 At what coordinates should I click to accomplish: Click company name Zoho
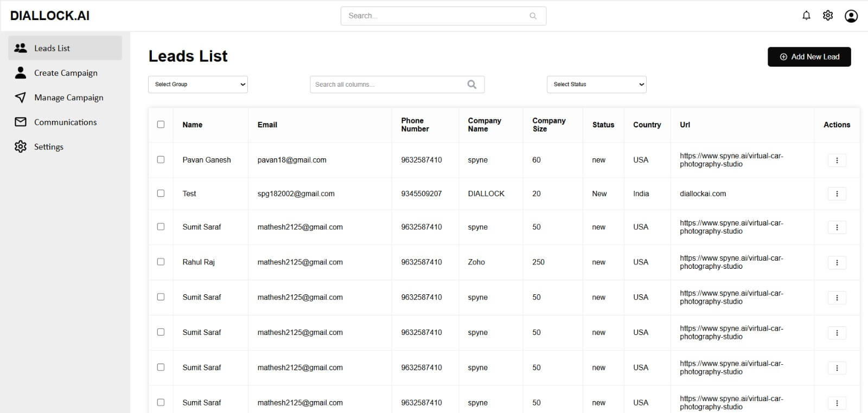[476, 262]
